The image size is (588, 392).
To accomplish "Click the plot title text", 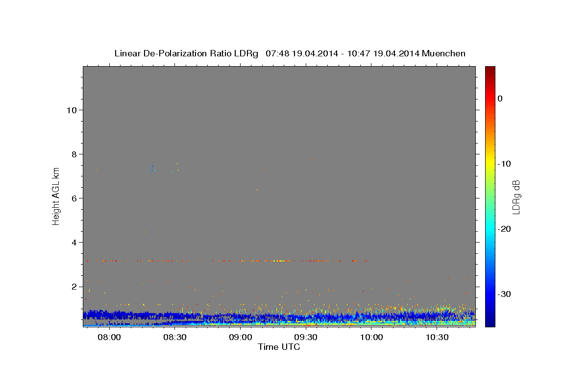I will [290, 53].
